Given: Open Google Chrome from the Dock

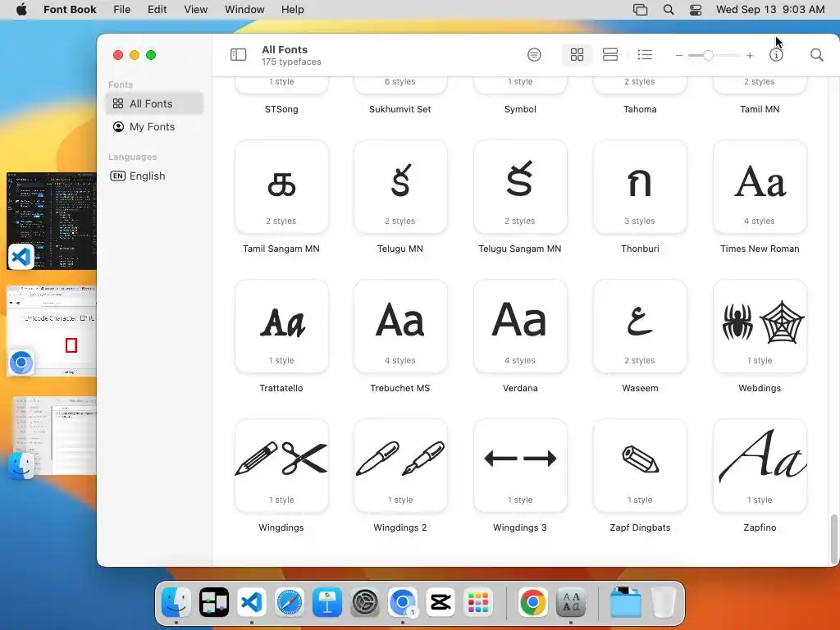Looking at the screenshot, I should pyautogui.click(x=532, y=602).
